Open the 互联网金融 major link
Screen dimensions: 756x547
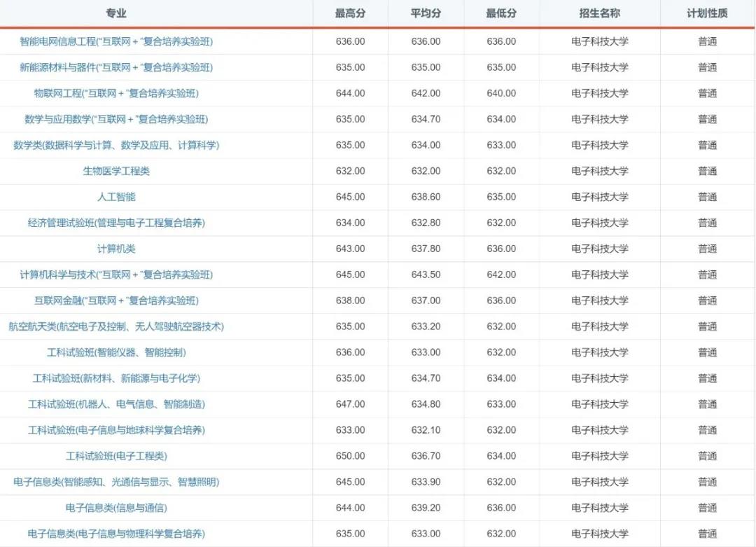[115, 300]
